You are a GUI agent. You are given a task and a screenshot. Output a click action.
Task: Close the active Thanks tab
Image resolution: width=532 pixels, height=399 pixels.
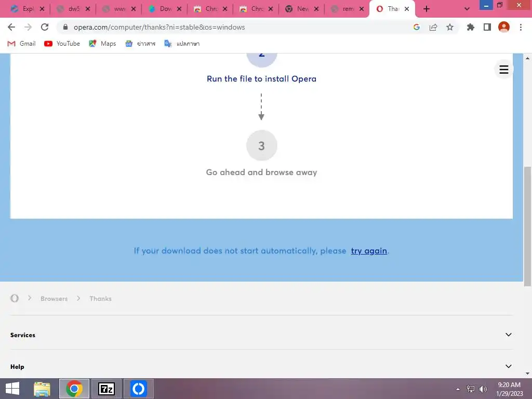407,9
